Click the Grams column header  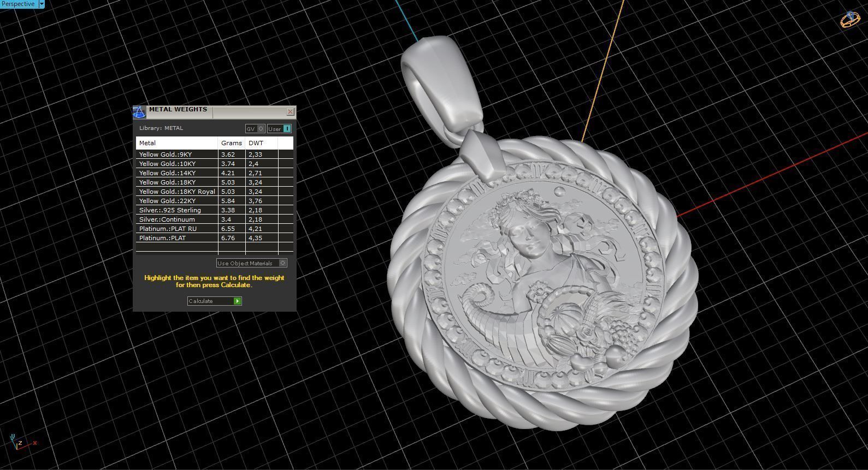[232, 143]
